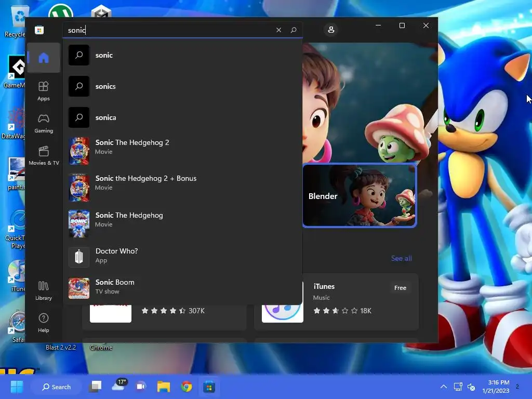Click the 307K star rating

point(172,311)
